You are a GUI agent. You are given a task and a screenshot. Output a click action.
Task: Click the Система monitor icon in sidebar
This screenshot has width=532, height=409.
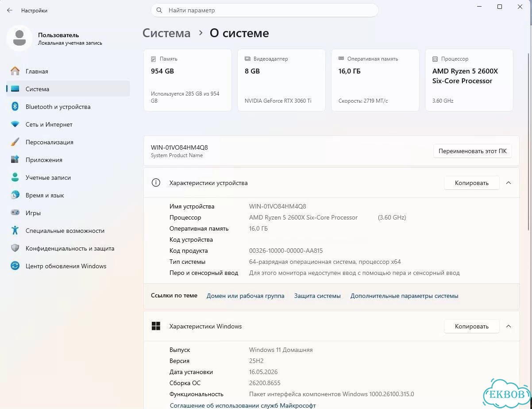[x=15, y=89]
